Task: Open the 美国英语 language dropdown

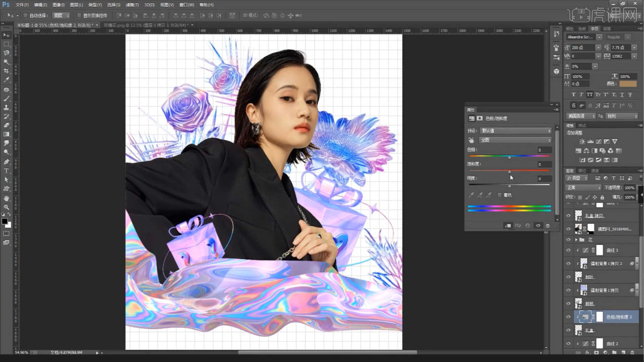Action: tap(581, 116)
